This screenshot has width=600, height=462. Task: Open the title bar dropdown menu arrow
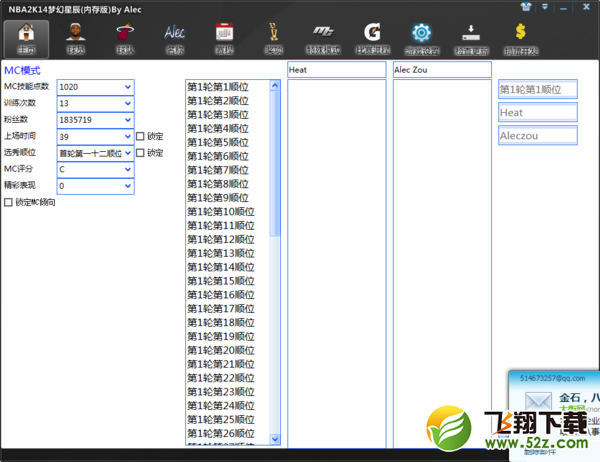point(545,7)
